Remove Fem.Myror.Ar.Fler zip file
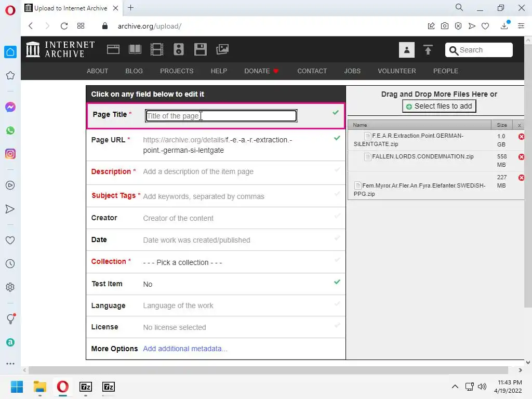Screen dimensions: 532x399 pos(521,178)
